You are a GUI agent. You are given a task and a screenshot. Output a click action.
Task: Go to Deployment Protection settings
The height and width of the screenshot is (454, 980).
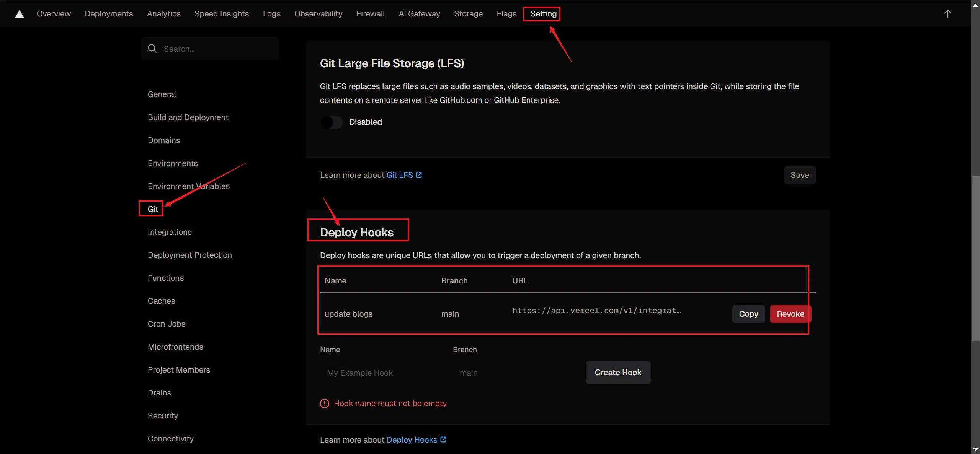pyautogui.click(x=189, y=255)
